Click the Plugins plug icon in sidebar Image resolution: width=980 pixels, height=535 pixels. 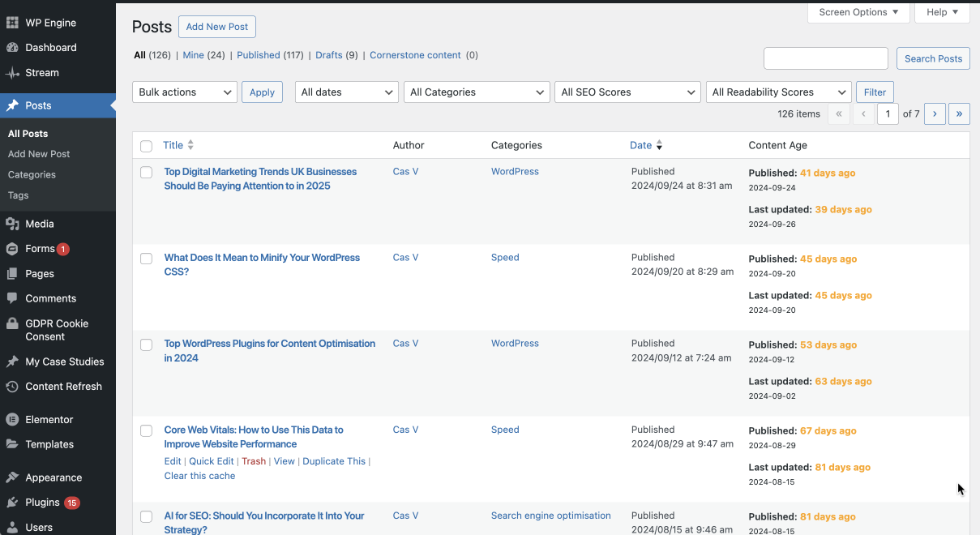(x=12, y=503)
